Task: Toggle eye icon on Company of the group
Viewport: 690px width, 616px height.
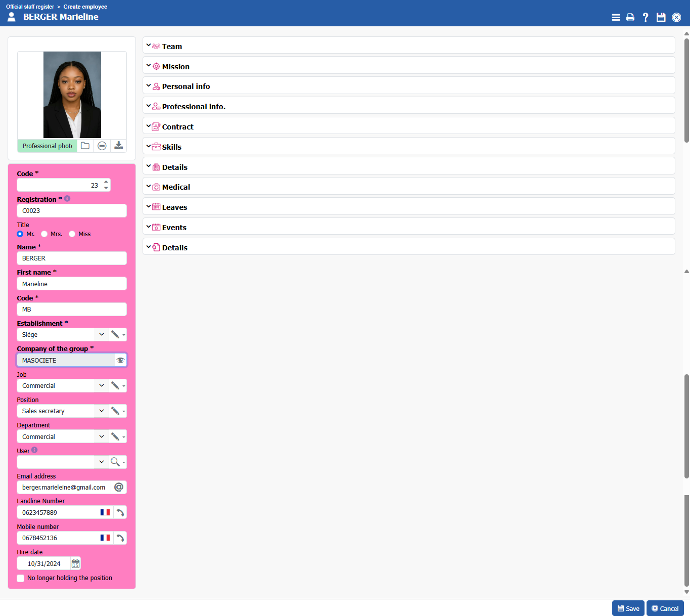Action: click(x=120, y=360)
